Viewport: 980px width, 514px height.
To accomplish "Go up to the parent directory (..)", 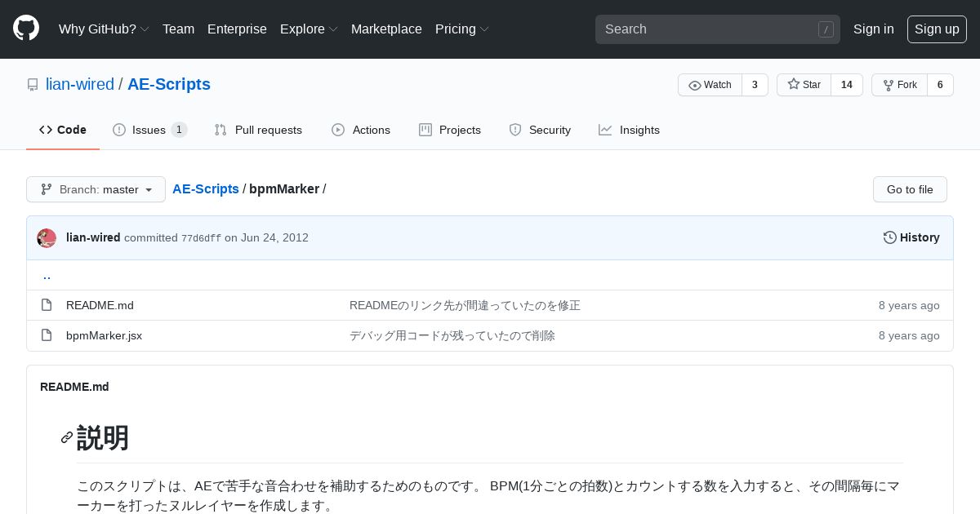I will pyautogui.click(x=47, y=275).
